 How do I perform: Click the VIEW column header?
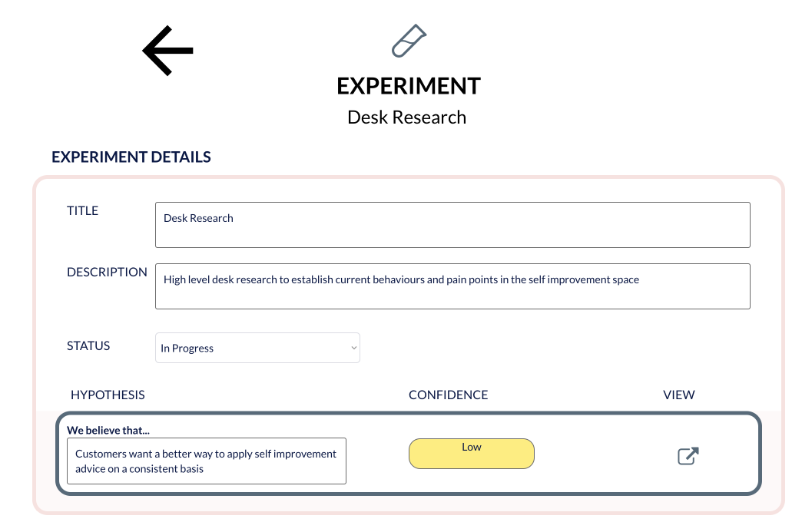pos(678,395)
